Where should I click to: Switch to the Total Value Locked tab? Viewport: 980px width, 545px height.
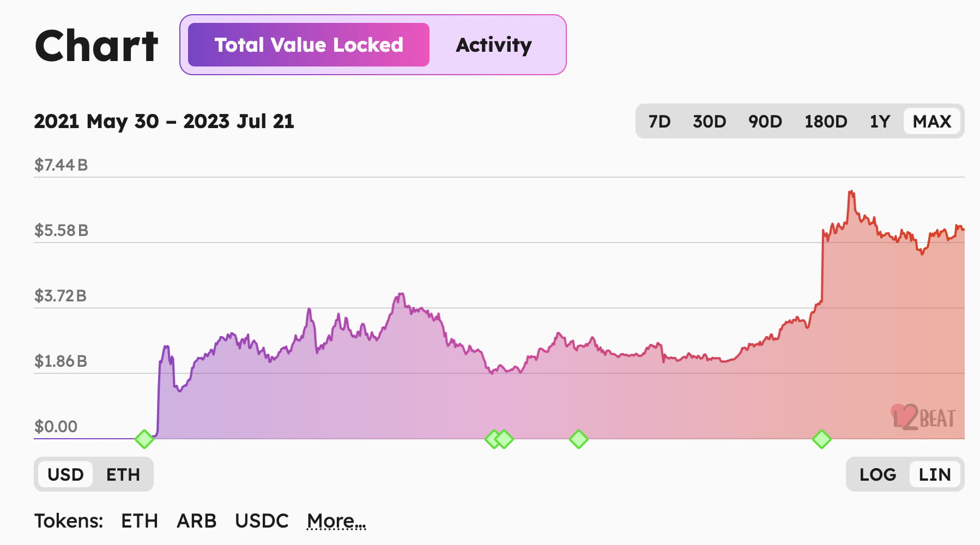[308, 45]
